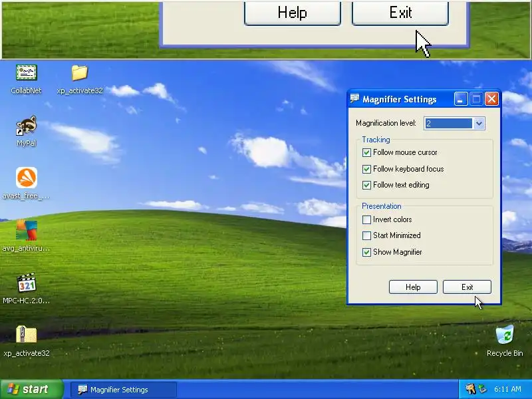532x399 pixels.
Task: Click the network icon in system tray
Action: click(482, 389)
